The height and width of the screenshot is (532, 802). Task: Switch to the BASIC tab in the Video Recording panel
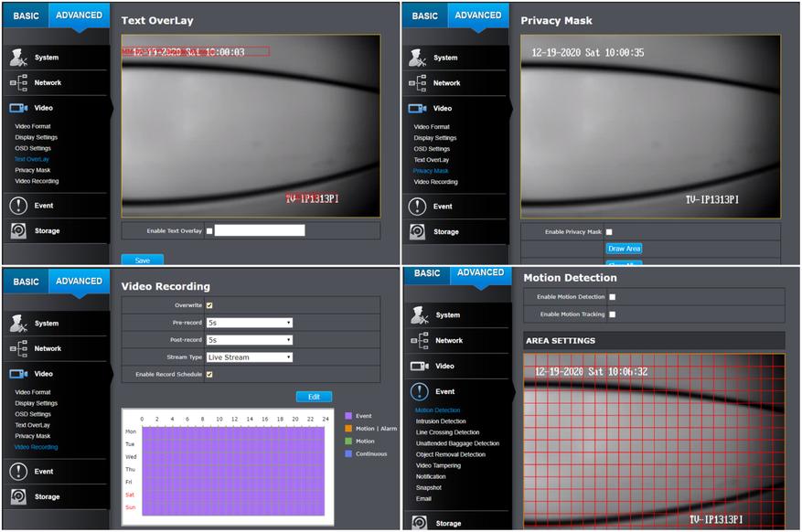(x=27, y=282)
